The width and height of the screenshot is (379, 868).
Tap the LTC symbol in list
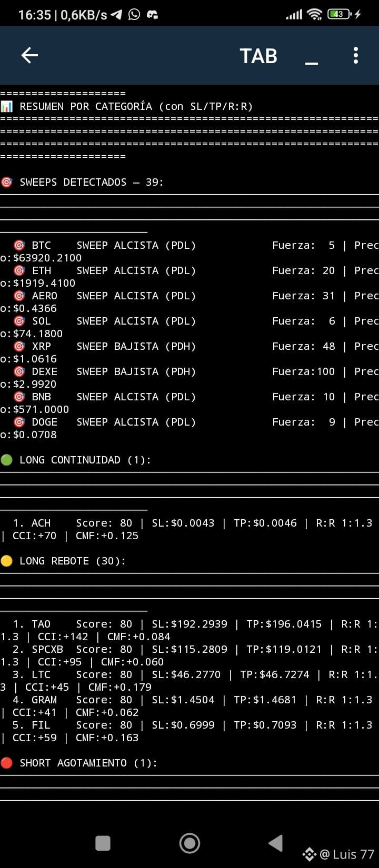(41, 674)
